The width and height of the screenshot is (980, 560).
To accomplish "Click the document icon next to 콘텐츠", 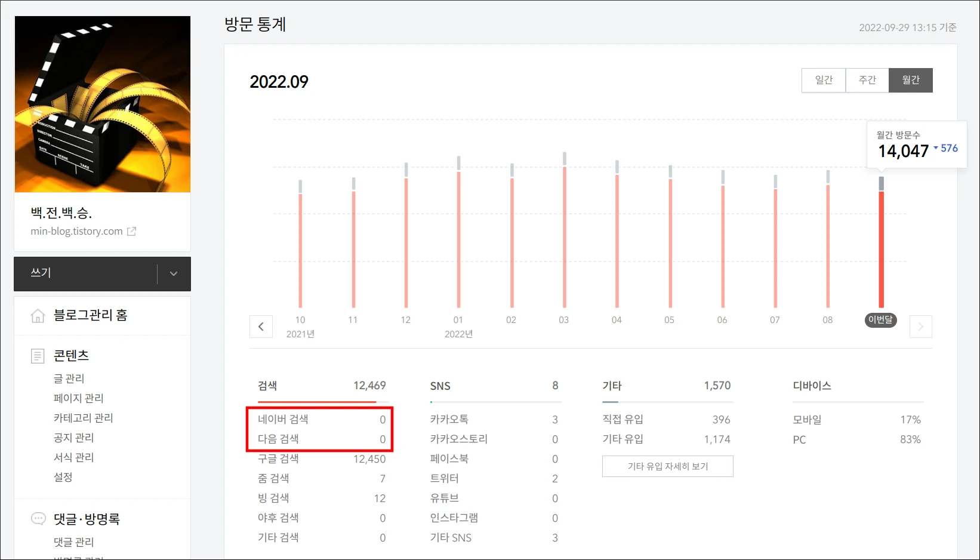I will click(x=38, y=355).
